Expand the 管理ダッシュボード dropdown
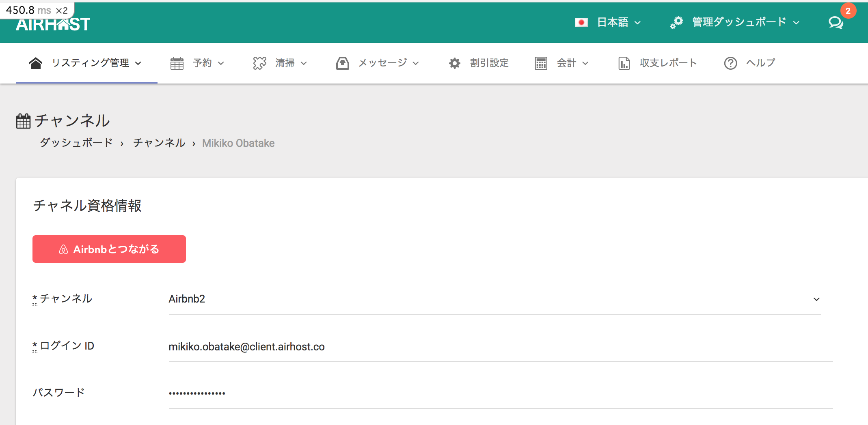Viewport: 868px width, 425px height. (x=745, y=22)
